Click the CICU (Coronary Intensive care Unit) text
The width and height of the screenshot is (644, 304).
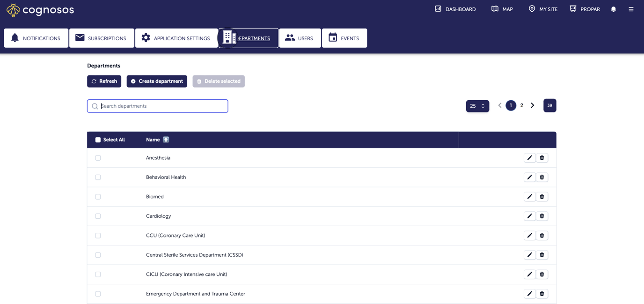coord(187,274)
